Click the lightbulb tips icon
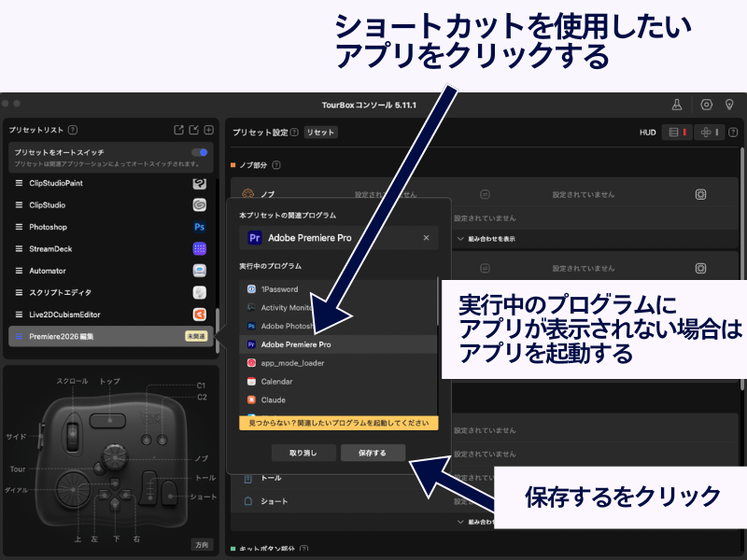Image resolution: width=747 pixels, height=560 pixels. pos(730,105)
